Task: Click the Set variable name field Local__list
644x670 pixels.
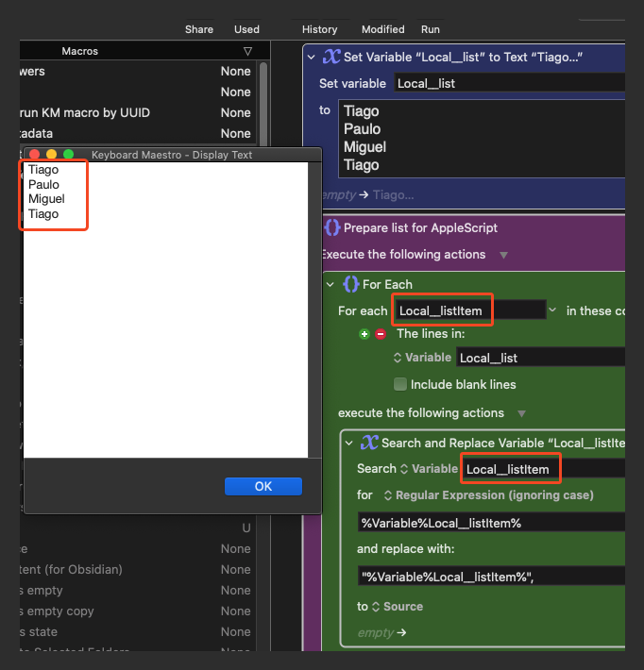Action: [509, 83]
